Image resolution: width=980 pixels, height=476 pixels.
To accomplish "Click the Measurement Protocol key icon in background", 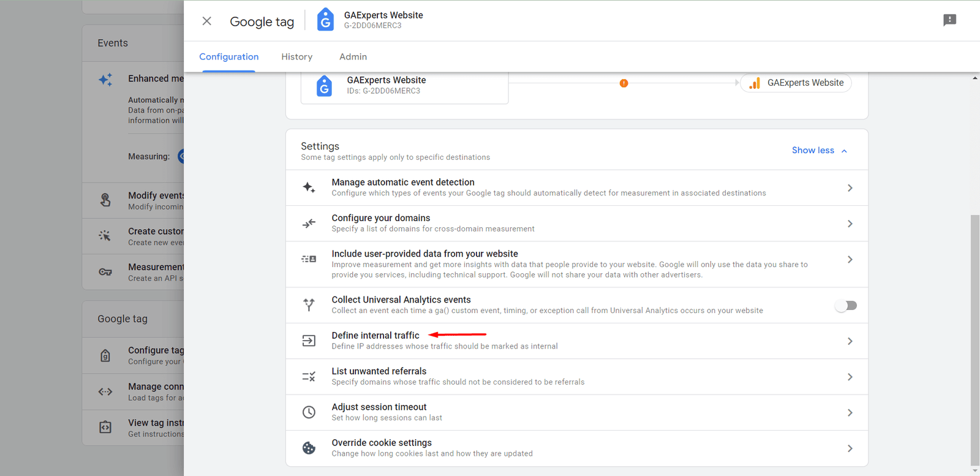I will click(x=105, y=272).
